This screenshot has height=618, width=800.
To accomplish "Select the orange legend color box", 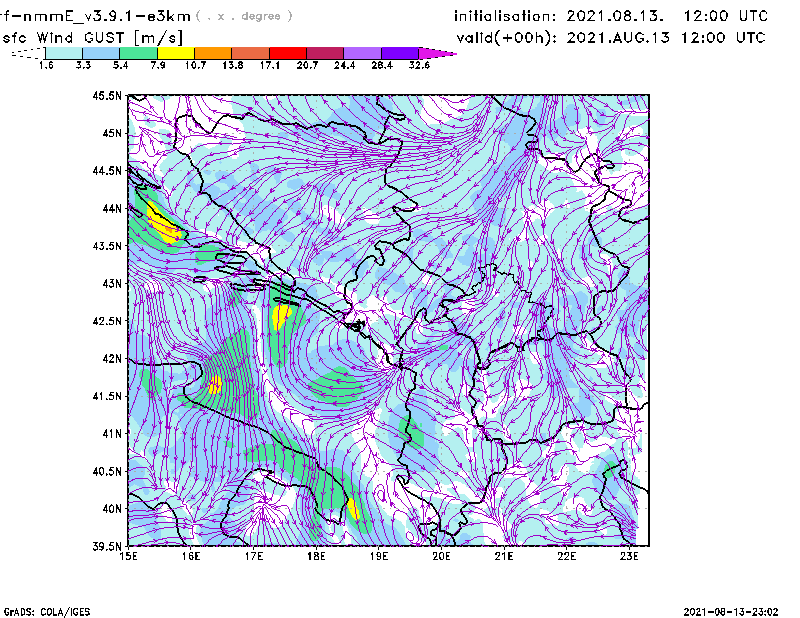I will pos(213,53).
